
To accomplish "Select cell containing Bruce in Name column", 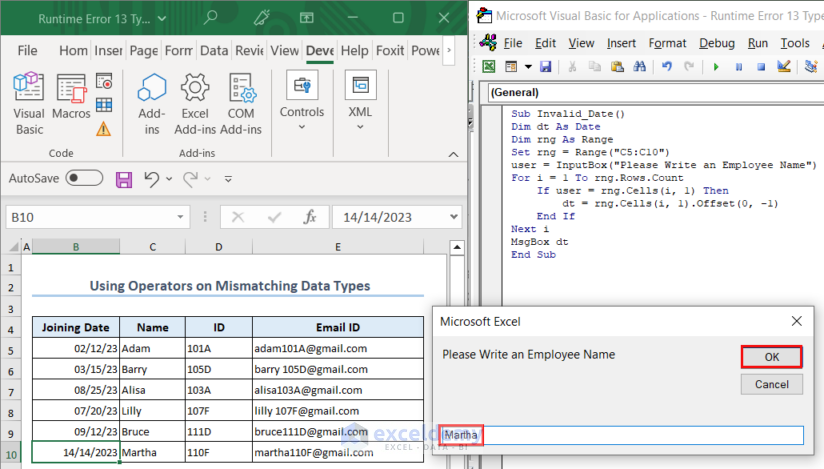I will [152, 431].
